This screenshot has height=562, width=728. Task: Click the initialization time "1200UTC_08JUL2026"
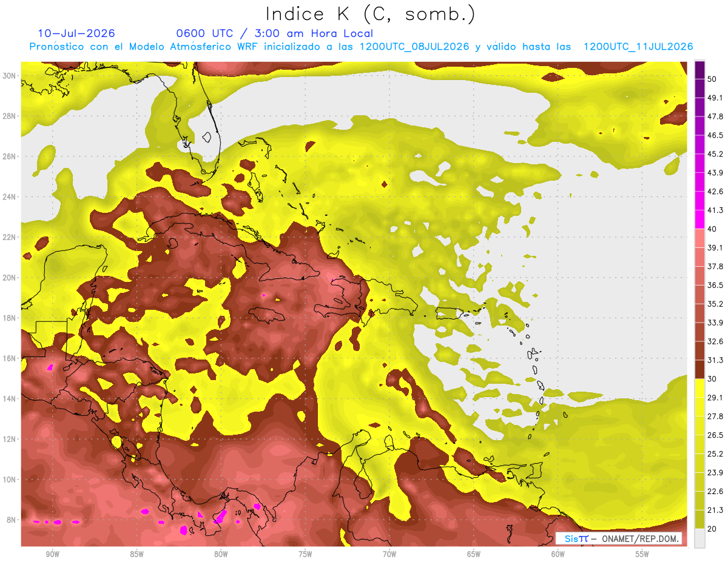pyautogui.click(x=414, y=47)
